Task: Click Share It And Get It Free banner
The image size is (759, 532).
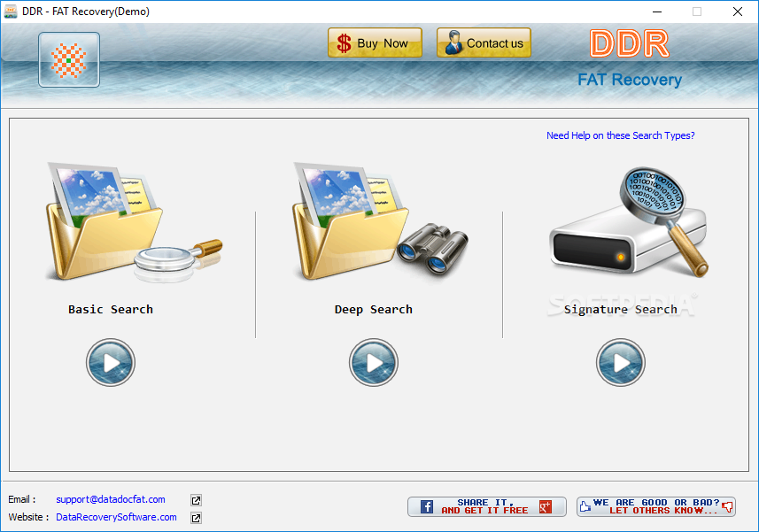Action: (x=486, y=506)
